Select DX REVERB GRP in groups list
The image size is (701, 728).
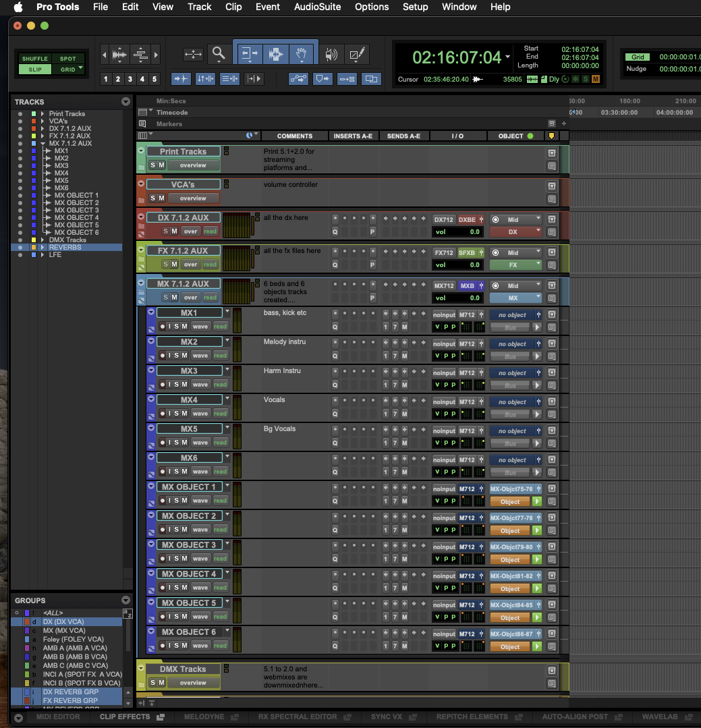click(x=71, y=692)
